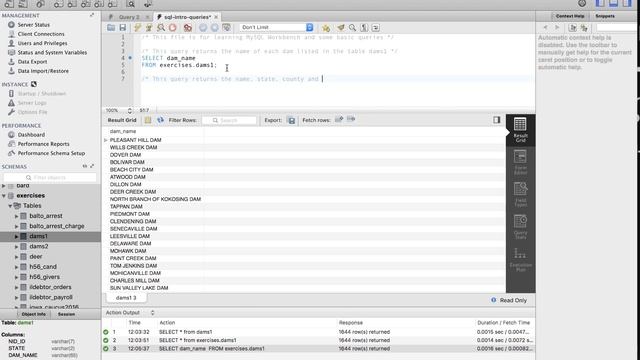This screenshot has height=360, width=640.
Task: Open the find panel with the magnifier icon
Action: pyautogui.click(x=352, y=27)
